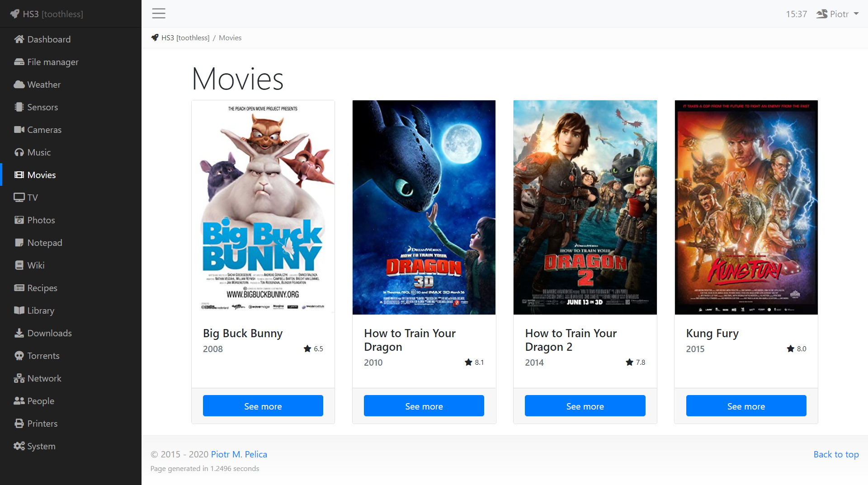Click the Cameras video icon

(x=19, y=130)
